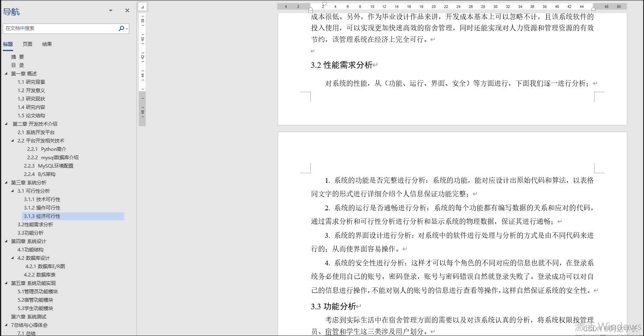
Task: Jump to 1.3 研究现状
Action: coord(31,99)
